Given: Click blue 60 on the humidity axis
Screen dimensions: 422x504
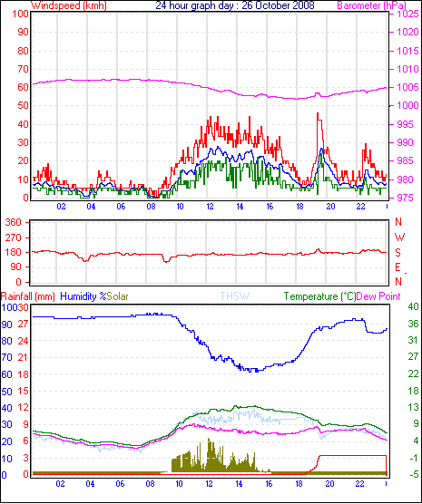Looking at the screenshot, I should (x=6, y=374).
